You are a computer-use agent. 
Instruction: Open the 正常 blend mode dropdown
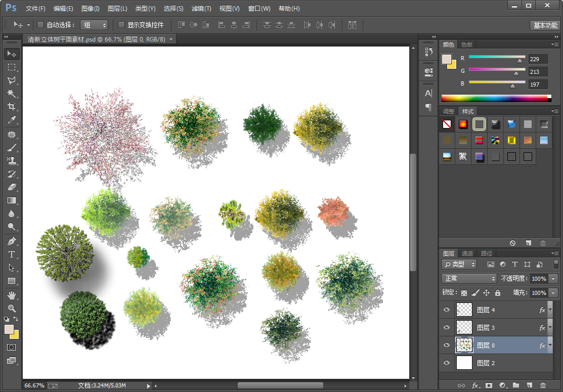point(469,279)
